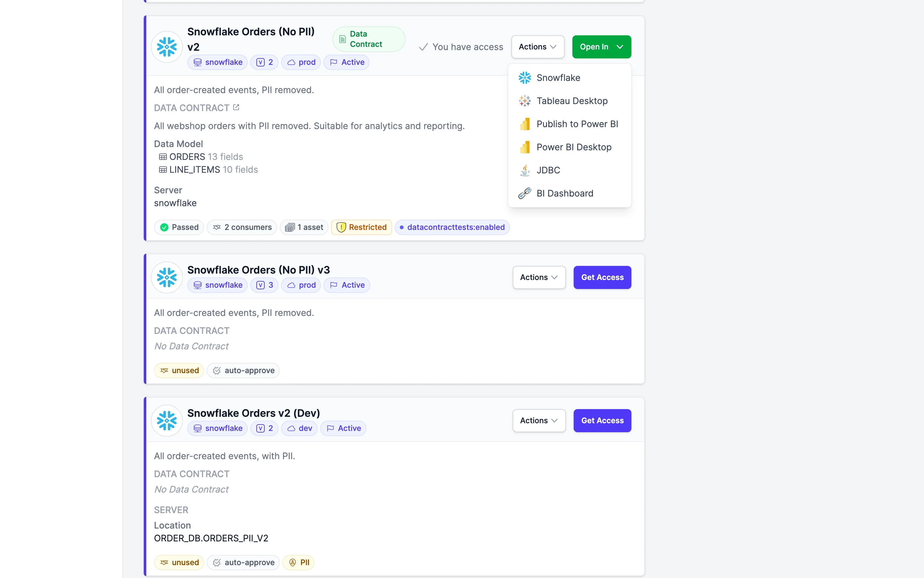Select BI Dashboard from the Open In menu
The width and height of the screenshot is (924, 578).
point(569,193)
